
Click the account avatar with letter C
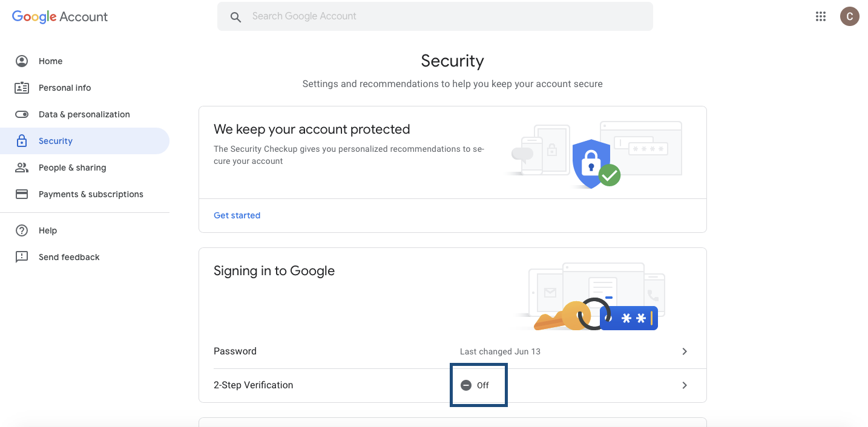pyautogui.click(x=849, y=17)
